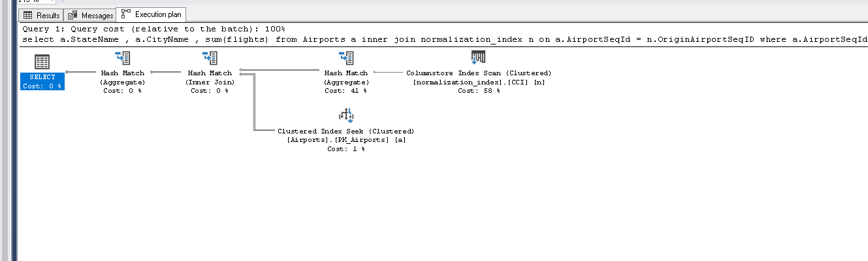The height and width of the screenshot is (261, 868).
Task: Click the SELECT operator icon
Action: 42,62
